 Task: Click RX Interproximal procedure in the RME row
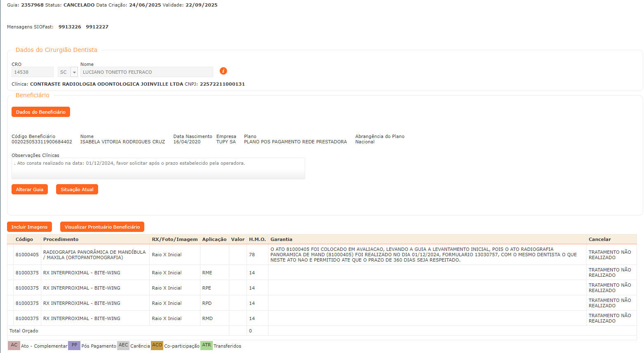coord(82,273)
